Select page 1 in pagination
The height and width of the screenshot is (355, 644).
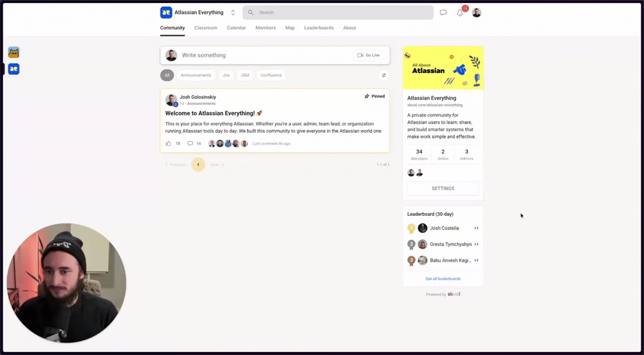tap(198, 165)
